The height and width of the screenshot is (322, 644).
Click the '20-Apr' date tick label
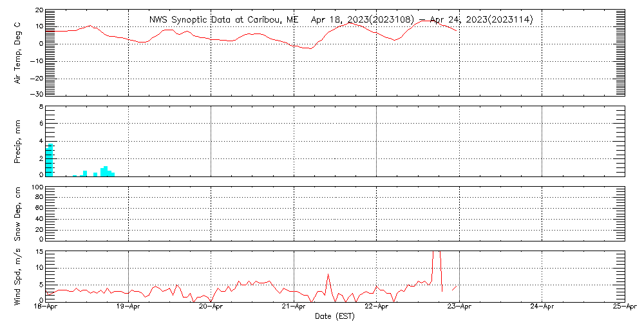[x=211, y=307]
